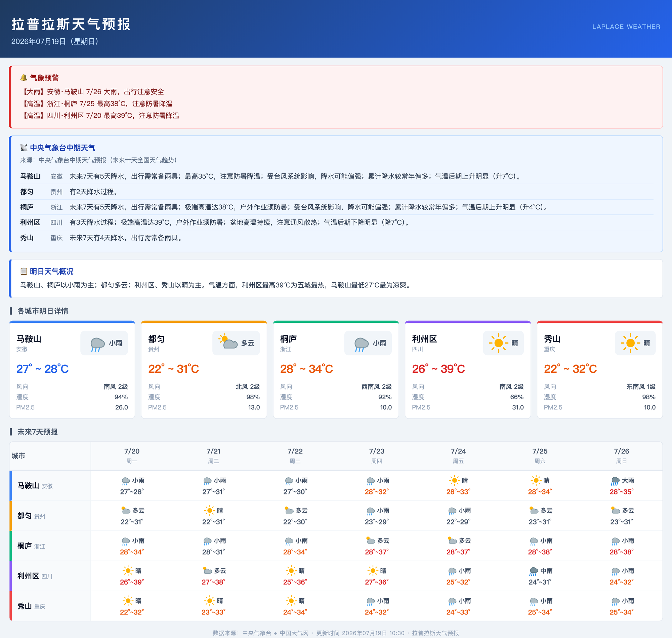Click PM2.5 value 31.0 in 利州区 card

pyautogui.click(x=518, y=407)
